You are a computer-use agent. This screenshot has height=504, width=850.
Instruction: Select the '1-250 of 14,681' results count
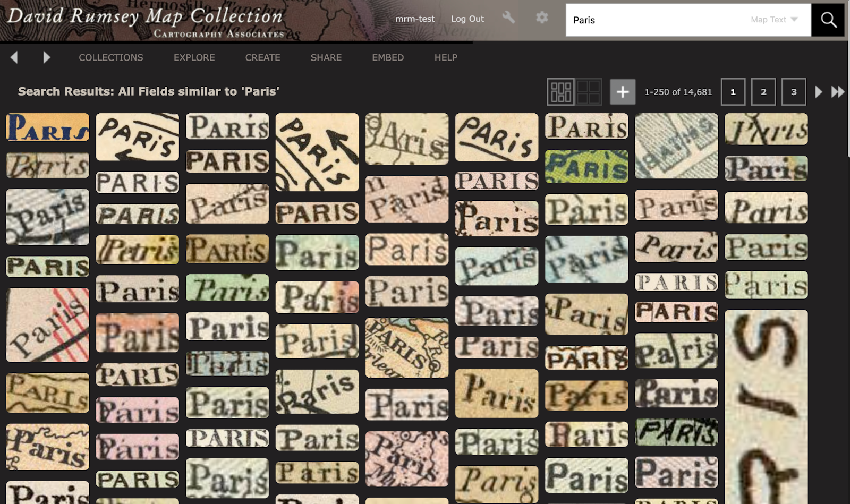(x=678, y=92)
